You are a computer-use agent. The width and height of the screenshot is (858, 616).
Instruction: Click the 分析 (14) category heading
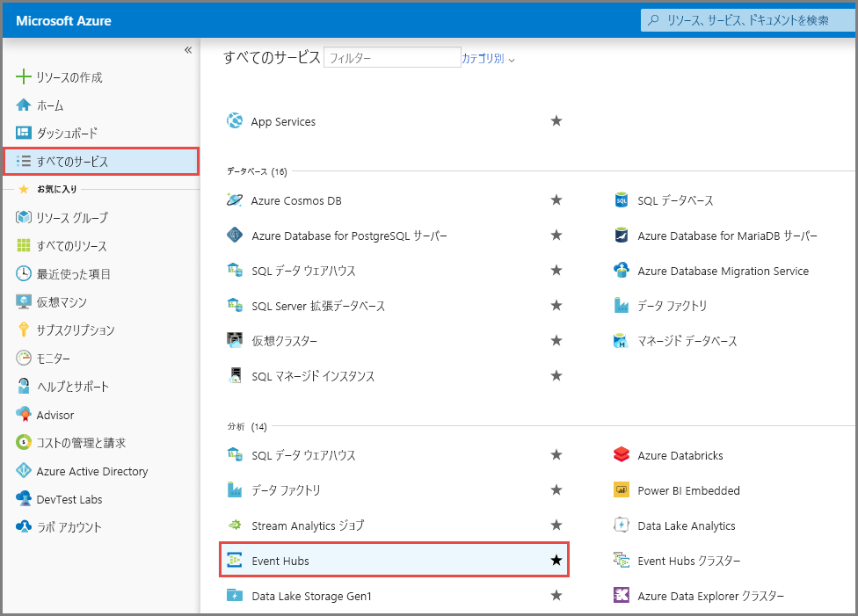247,427
